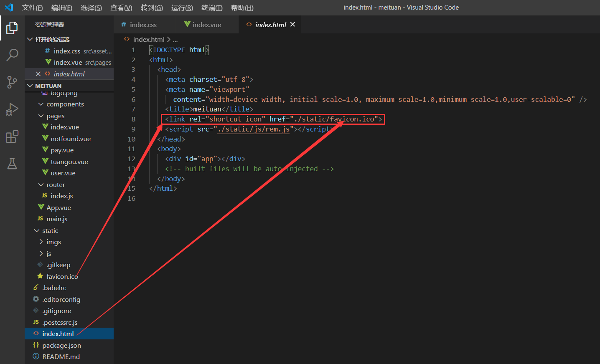
Task: Open the 终端(T) menu
Action: point(212,8)
